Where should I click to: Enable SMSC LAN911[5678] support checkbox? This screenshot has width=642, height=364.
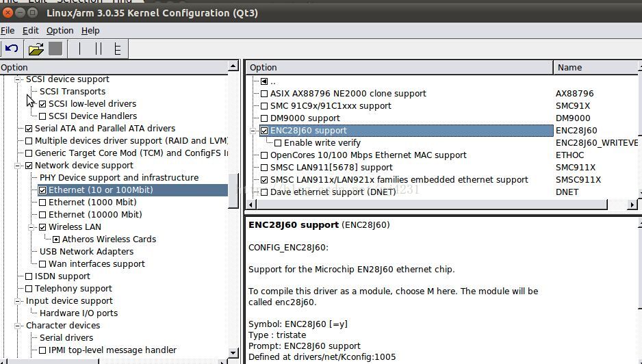(x=264, y=168)
